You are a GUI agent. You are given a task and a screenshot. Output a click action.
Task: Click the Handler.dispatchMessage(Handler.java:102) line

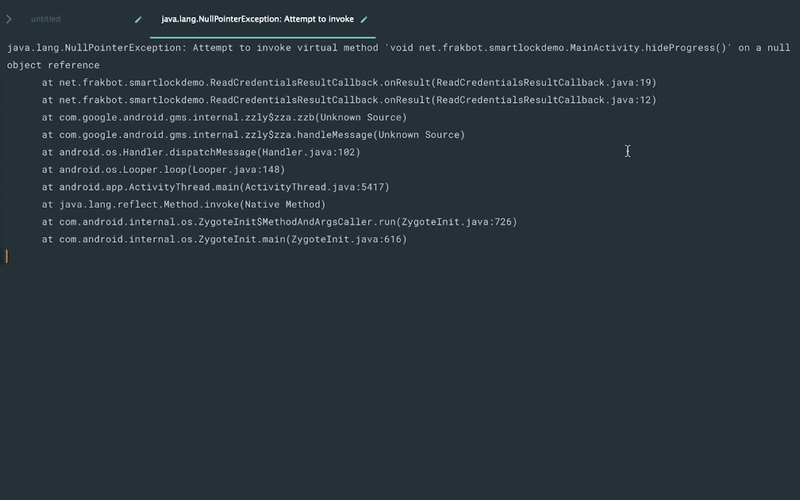click(x=201, y=152)
